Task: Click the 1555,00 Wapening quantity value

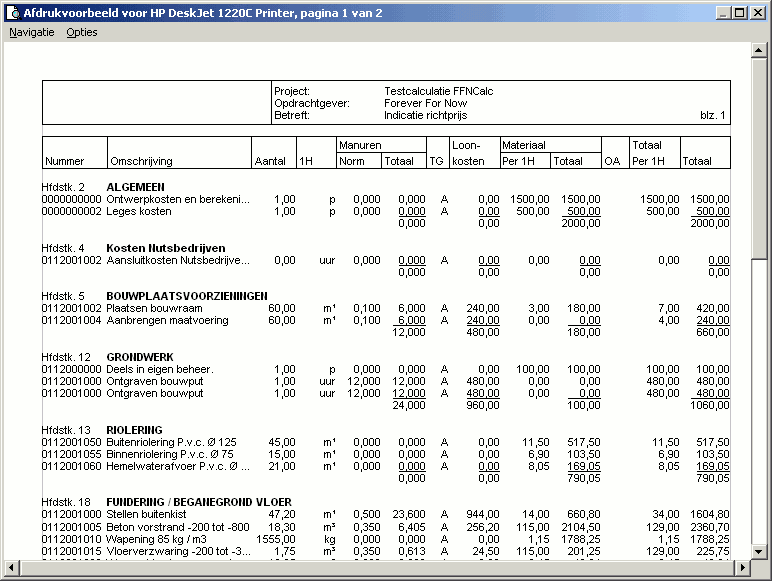Action: (x=276, y=540)
